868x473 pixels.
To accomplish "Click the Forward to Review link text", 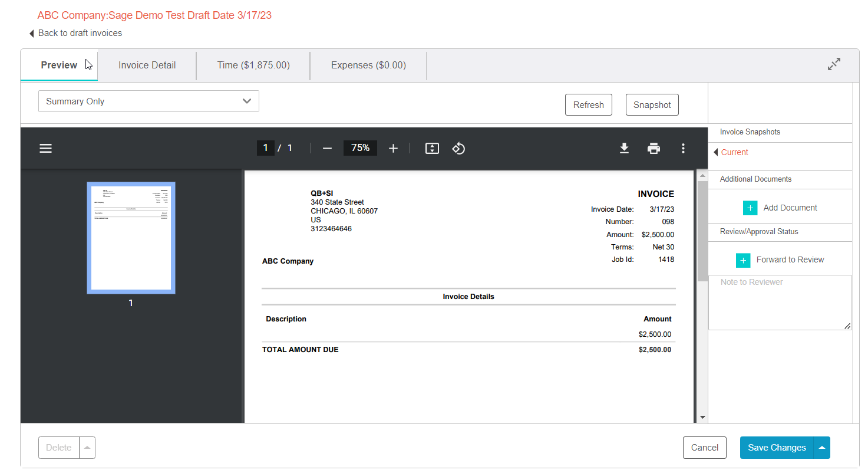I will pos(790,260).
